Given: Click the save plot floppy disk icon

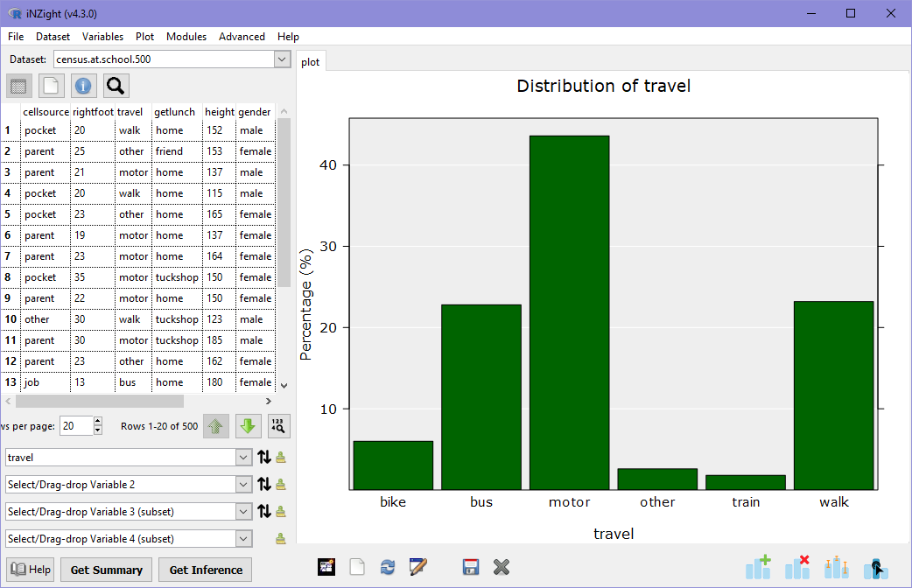Looking at the screenshot, I should [x=471, y=567].
